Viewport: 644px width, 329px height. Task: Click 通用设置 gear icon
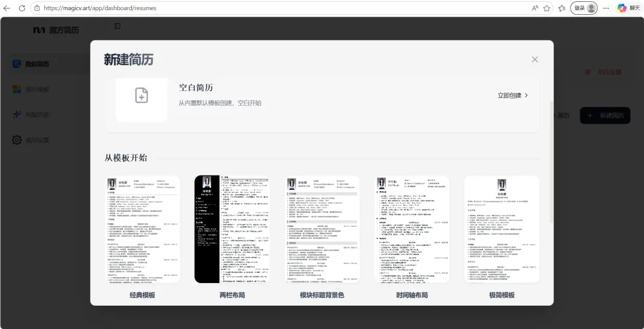(17, 140)
